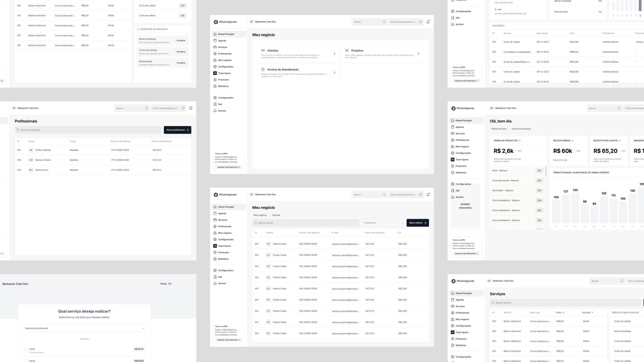Click info icon beside RECEITA MÉDIA
Screen dimensions: 644x362
(572, 141)
